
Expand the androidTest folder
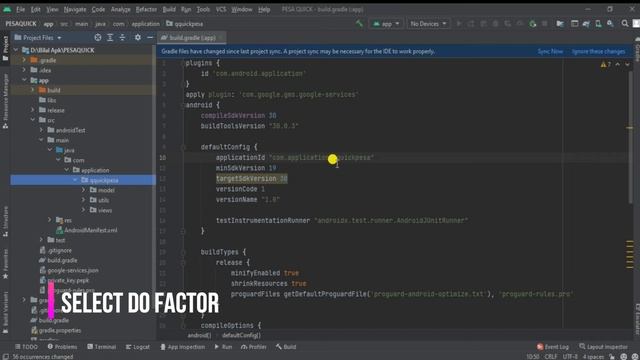(41, 130)
